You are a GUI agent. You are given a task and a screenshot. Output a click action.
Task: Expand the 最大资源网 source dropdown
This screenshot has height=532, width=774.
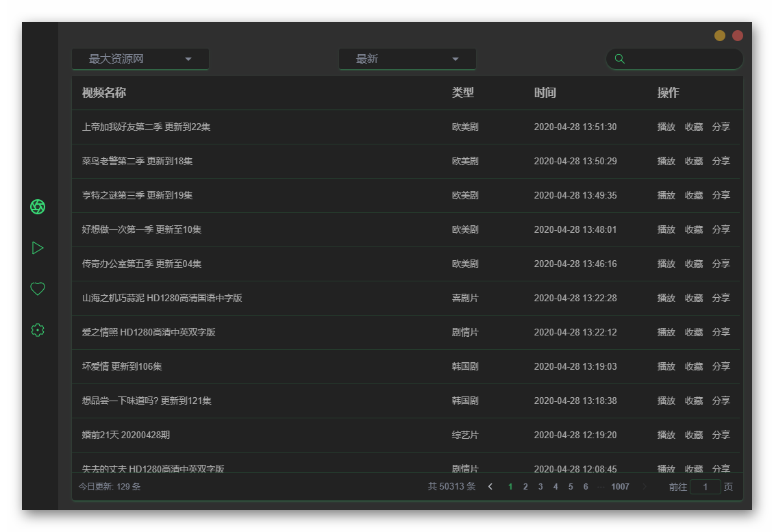[x=140, y=59]
